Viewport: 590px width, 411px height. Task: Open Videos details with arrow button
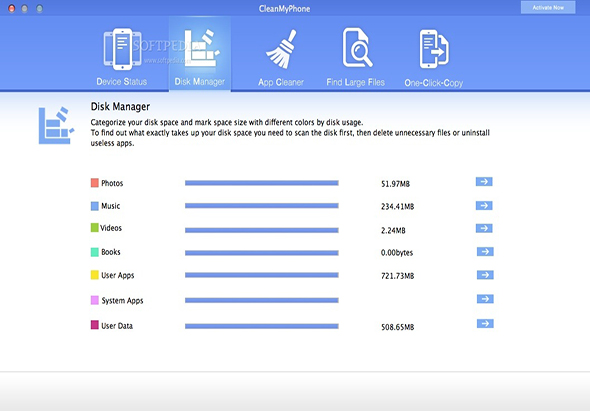click(484, 228)
